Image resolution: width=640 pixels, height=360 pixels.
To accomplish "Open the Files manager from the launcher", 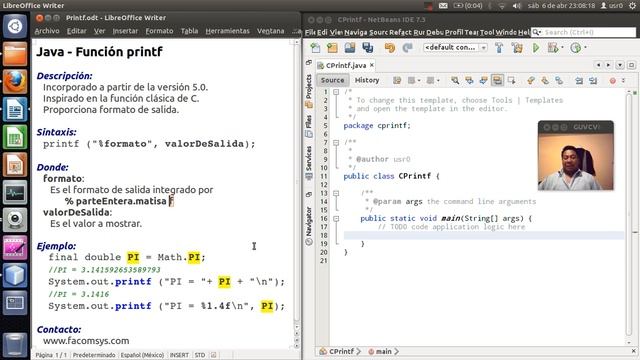I will 15,54.
